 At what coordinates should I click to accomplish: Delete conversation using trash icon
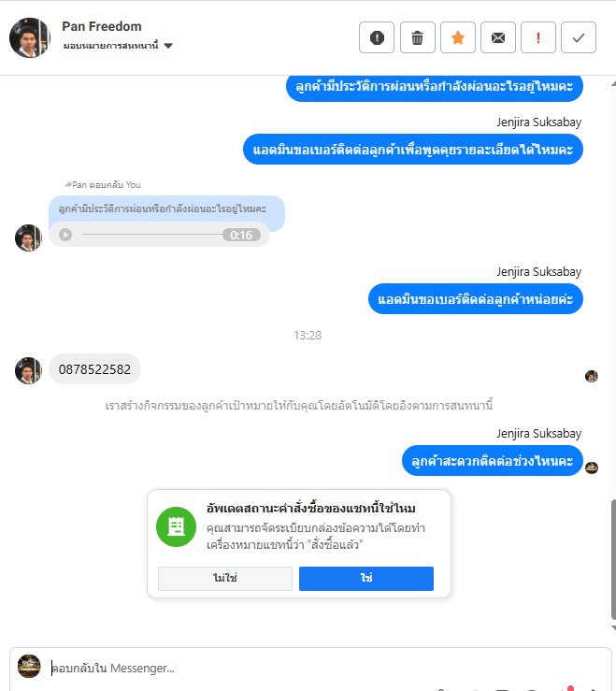tap(417, 37)
